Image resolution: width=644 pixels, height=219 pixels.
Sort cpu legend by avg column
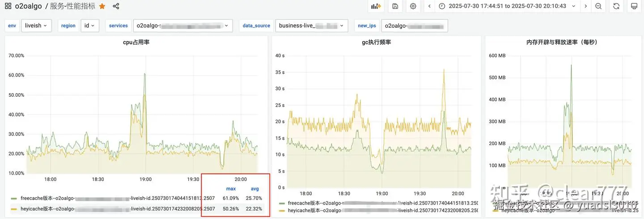coord(254,189)
